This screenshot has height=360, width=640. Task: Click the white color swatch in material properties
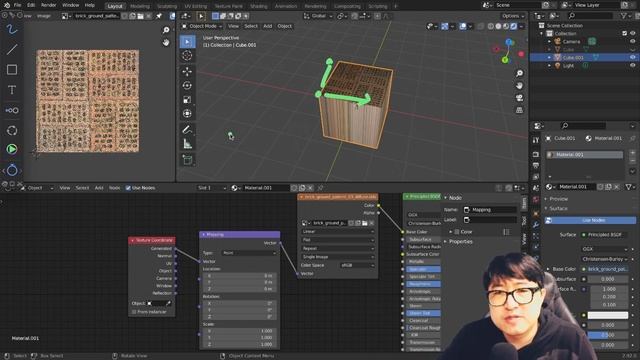click(x=608, y=315)
